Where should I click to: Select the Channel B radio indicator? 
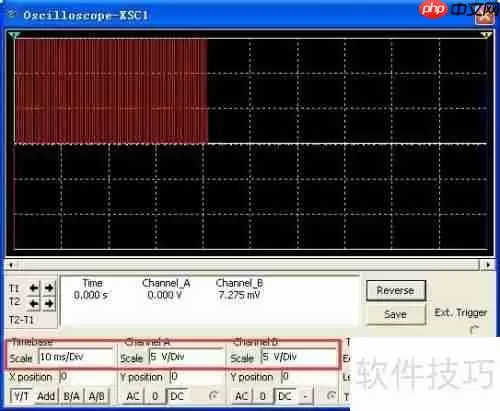(x=331, y=396)
